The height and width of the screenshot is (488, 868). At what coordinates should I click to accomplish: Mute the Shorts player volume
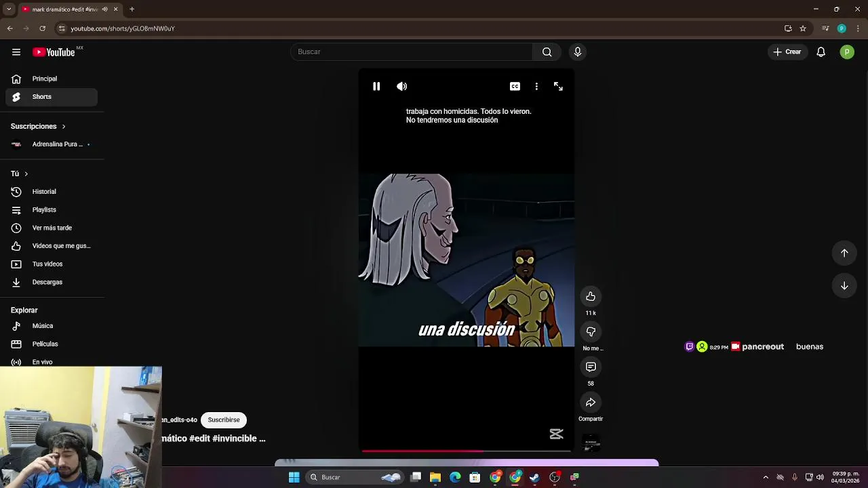click(x=402, y=86)
